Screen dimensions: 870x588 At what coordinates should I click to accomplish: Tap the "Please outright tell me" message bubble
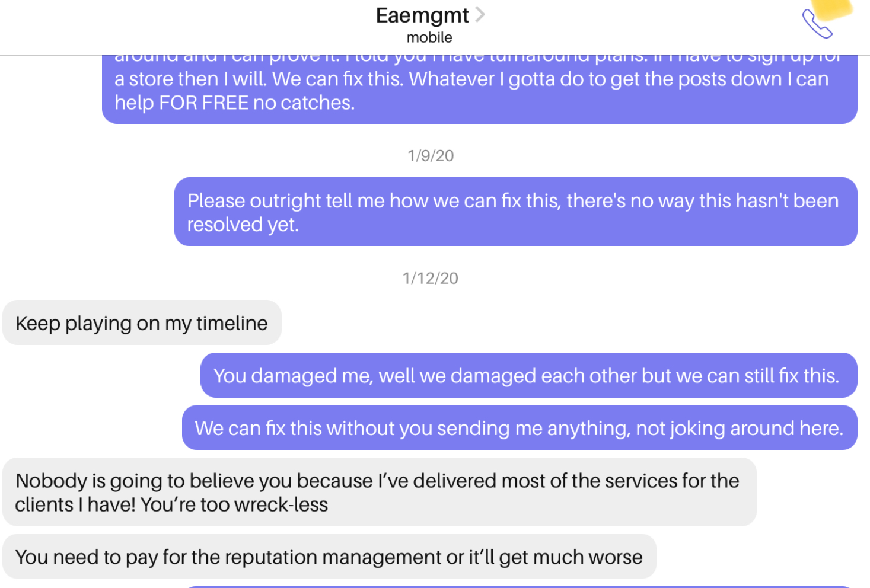[515, 212]
